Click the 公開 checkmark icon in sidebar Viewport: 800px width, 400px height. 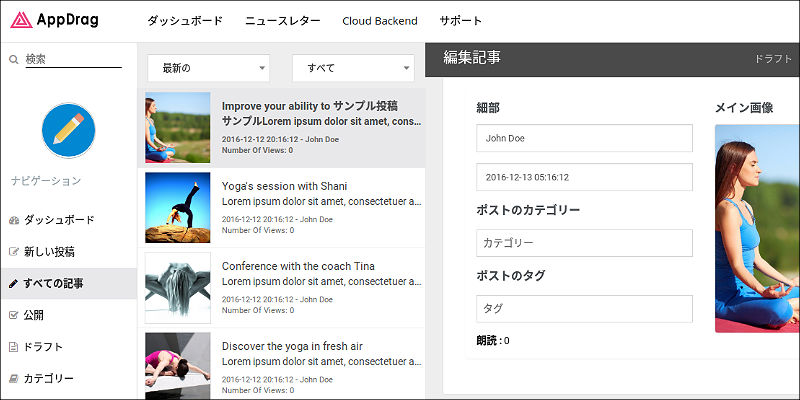[x=13, y=316]
